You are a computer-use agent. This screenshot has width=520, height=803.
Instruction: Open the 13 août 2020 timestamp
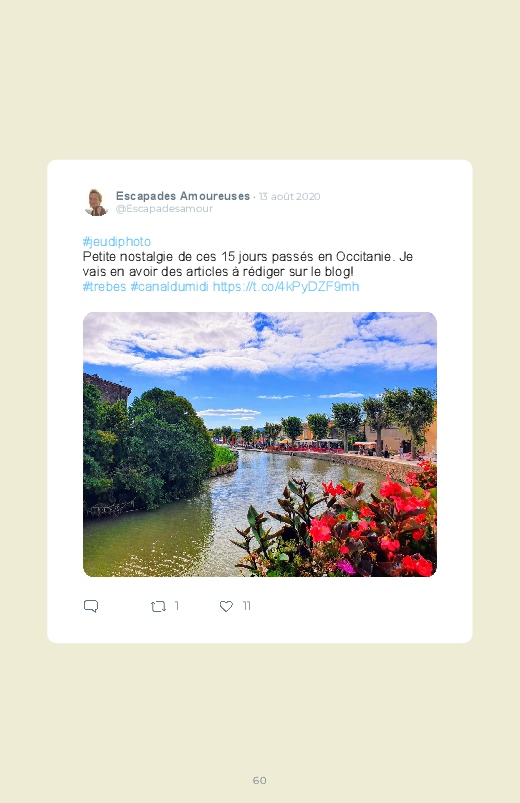coord(289,197)
